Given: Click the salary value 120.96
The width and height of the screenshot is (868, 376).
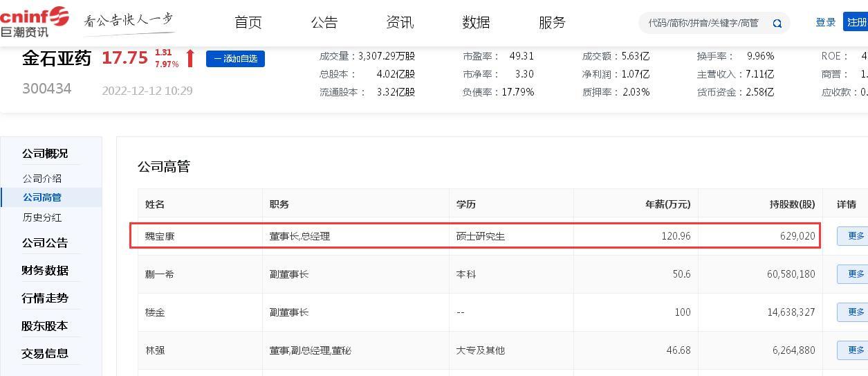Looking at the screenshot, I should [676, 236].
